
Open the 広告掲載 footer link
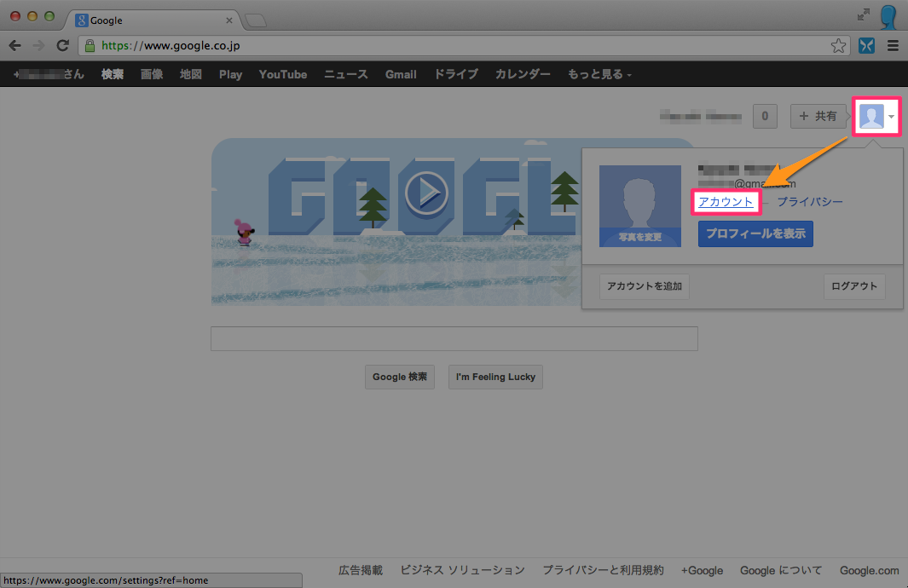(361, 570)
